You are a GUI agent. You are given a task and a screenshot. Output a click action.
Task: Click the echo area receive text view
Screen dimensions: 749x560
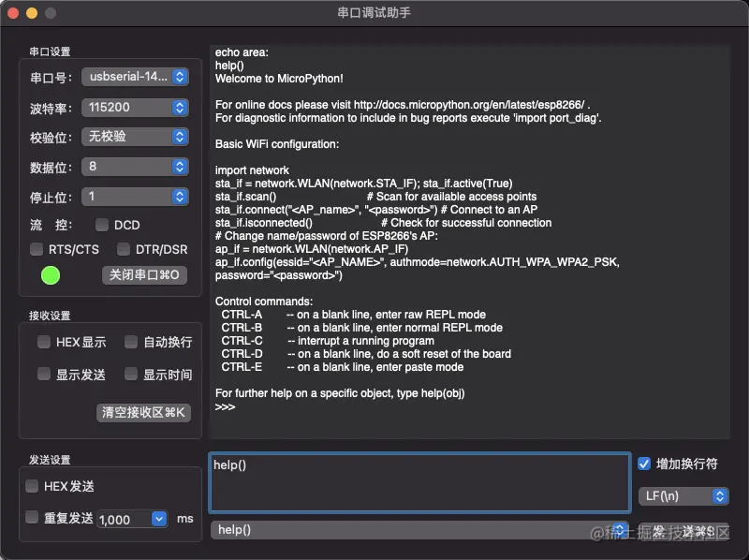[470, 242]
